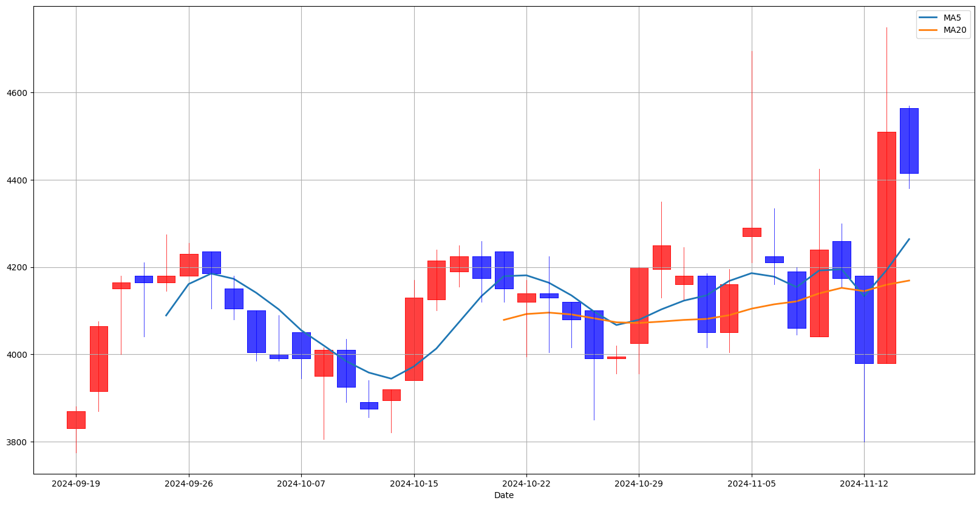
Task: Click the first red candle near 3850
Action: (76, 420)
